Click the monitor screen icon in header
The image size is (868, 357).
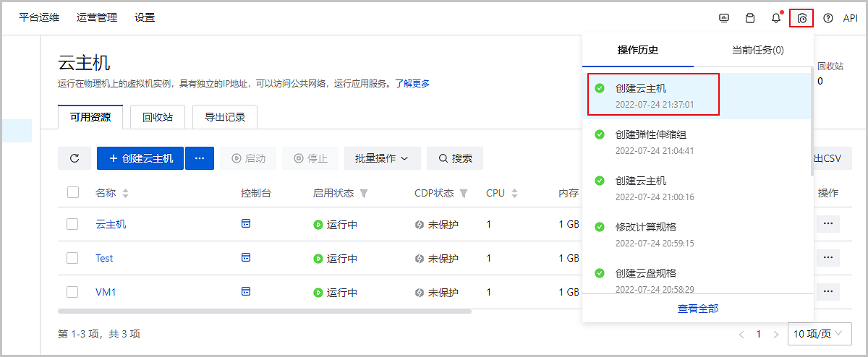[724, 18]
